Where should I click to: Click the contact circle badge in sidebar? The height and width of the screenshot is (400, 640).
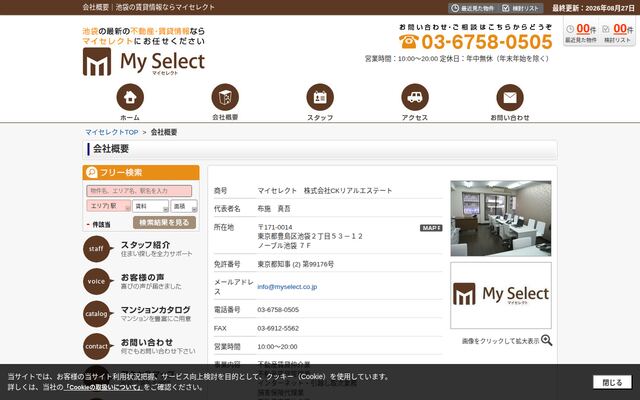[x=97, y=346]
